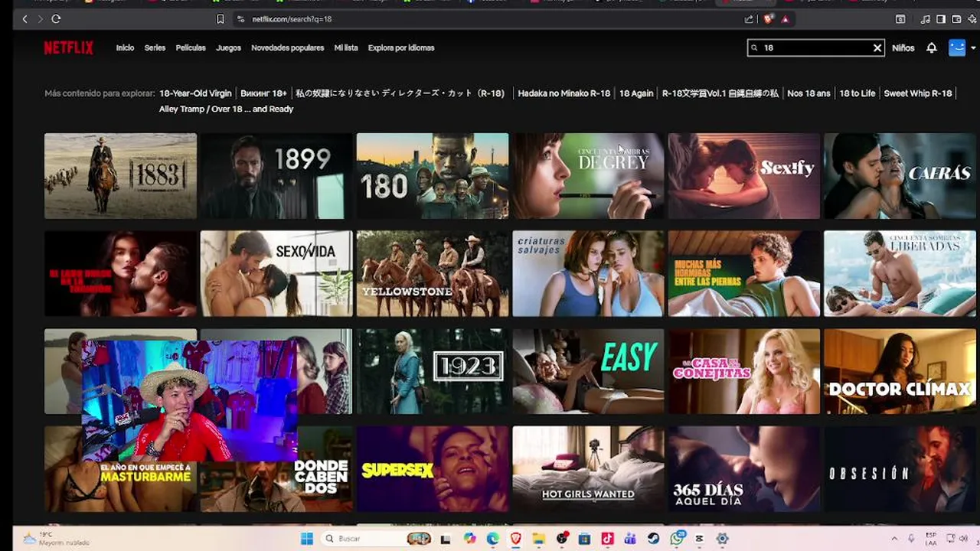Open the Doctor Clímax thumbnail

click(x=900, y=371)
